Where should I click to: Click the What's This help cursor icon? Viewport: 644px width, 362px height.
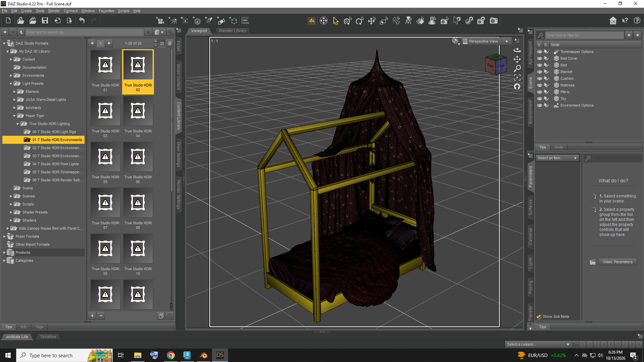click(x=625, y=21)
